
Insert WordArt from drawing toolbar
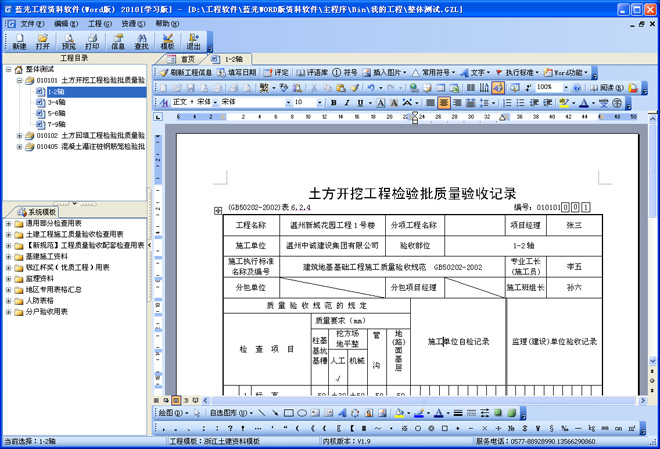coord(342,413)
